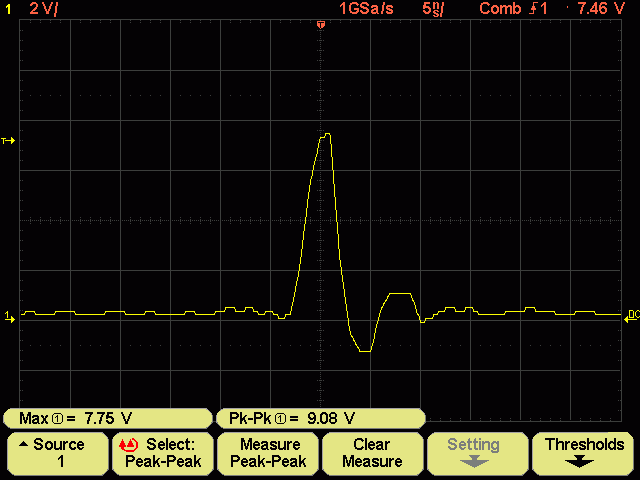Click the orange trigger time marker on the top edge

tap(321, 25)
